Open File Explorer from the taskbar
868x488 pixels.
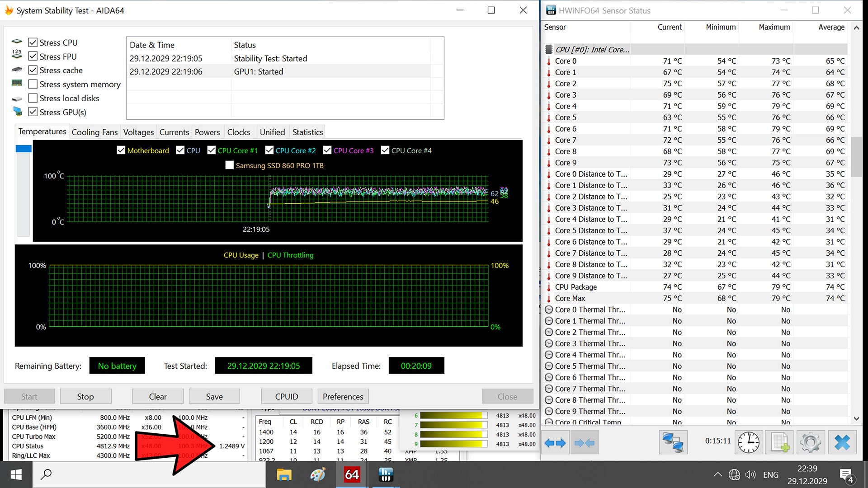click(x=284, y=475)
